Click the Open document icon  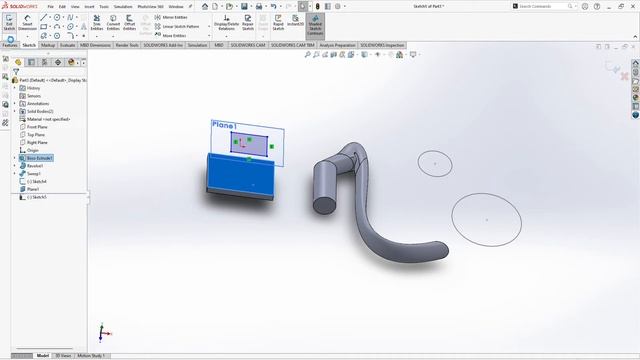coord(229,7)
